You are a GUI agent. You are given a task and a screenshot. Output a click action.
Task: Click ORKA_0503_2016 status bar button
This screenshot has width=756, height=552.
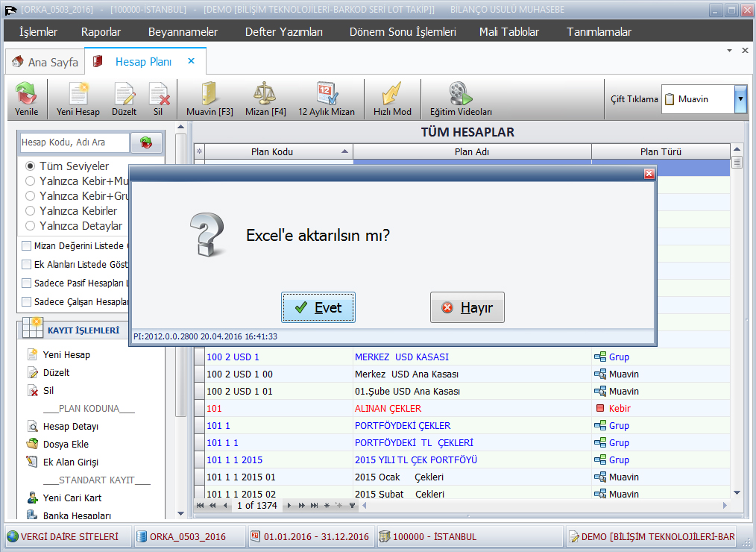tap(189, 536)
